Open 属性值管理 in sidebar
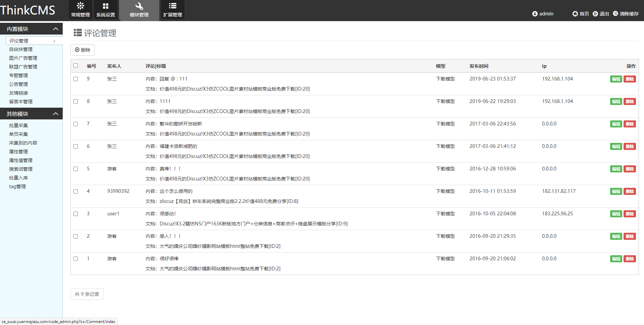Viewport: 644px width, 325px height. tap(21, 160)
